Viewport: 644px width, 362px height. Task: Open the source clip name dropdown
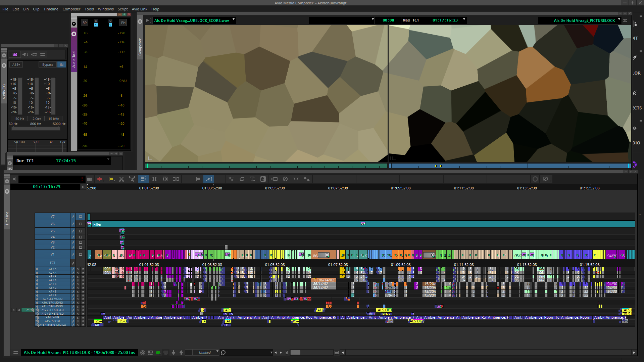coord(234,19)
